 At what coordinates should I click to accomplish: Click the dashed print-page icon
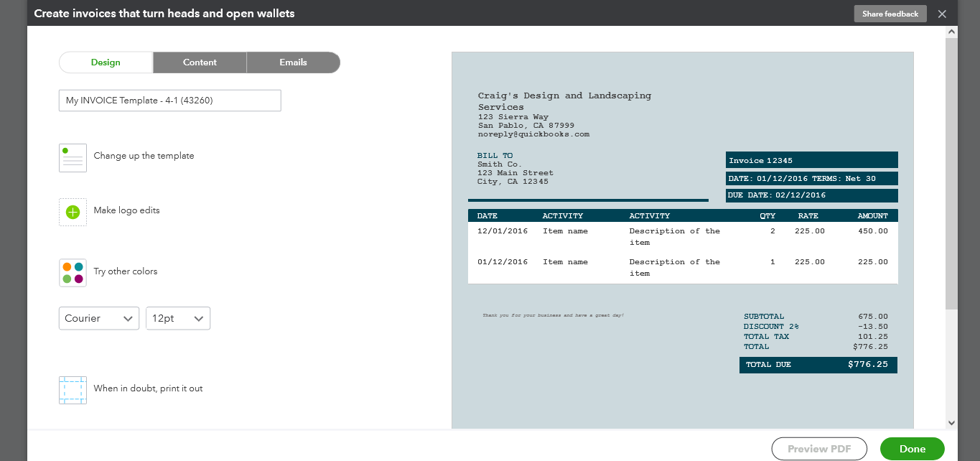click(x=72, y=390)
